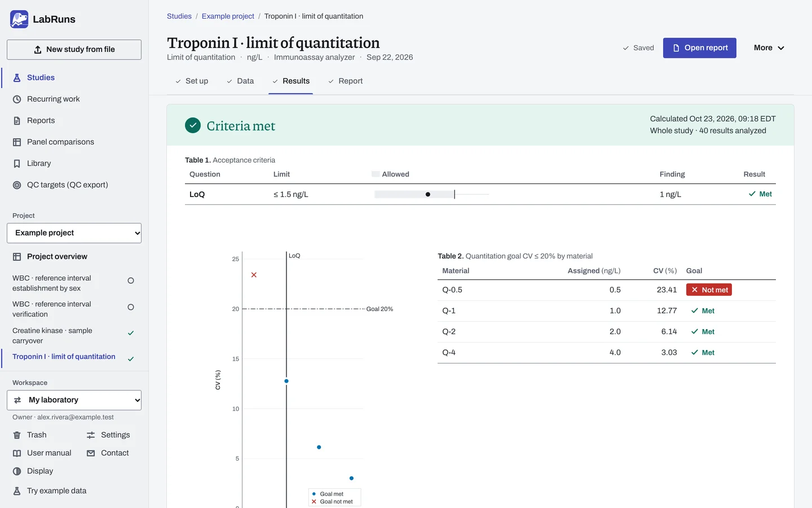
Task: Click status circle for WBC establishment by sex
Action: 131,281
